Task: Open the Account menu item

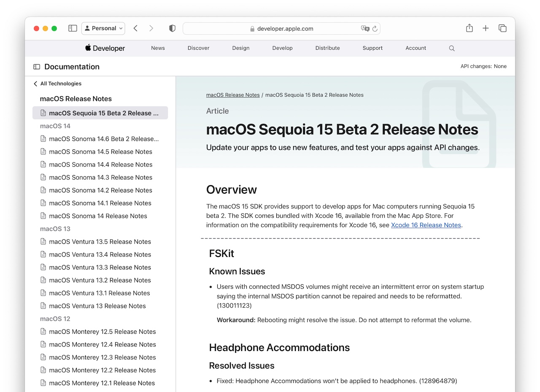Action: pos(416,48)
